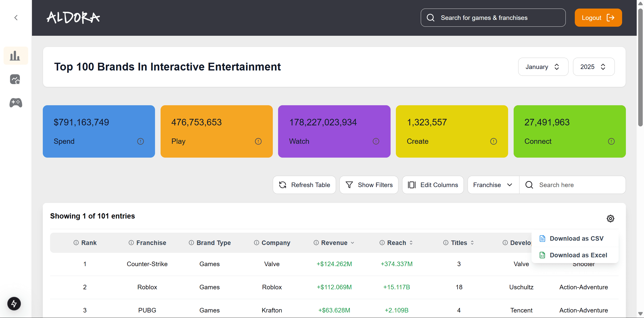
Task: Expand the Franchise search-type dropdown
Action: [493, 185]
